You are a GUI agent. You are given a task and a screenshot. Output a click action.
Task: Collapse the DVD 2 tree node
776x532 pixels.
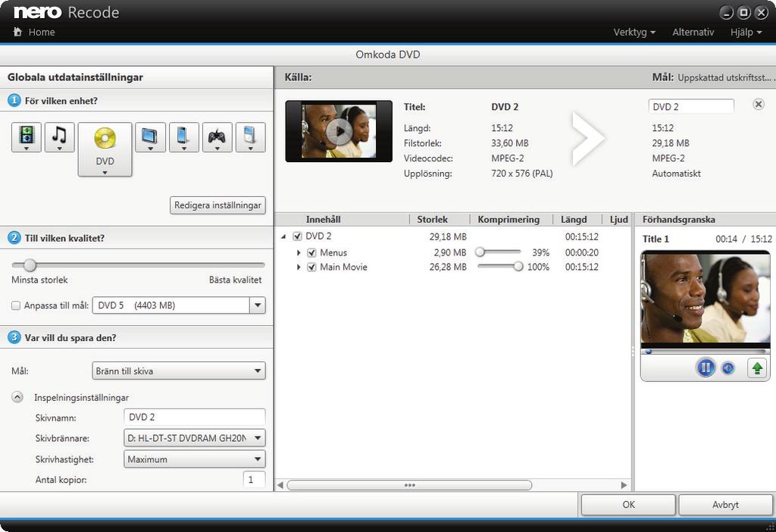283,236
